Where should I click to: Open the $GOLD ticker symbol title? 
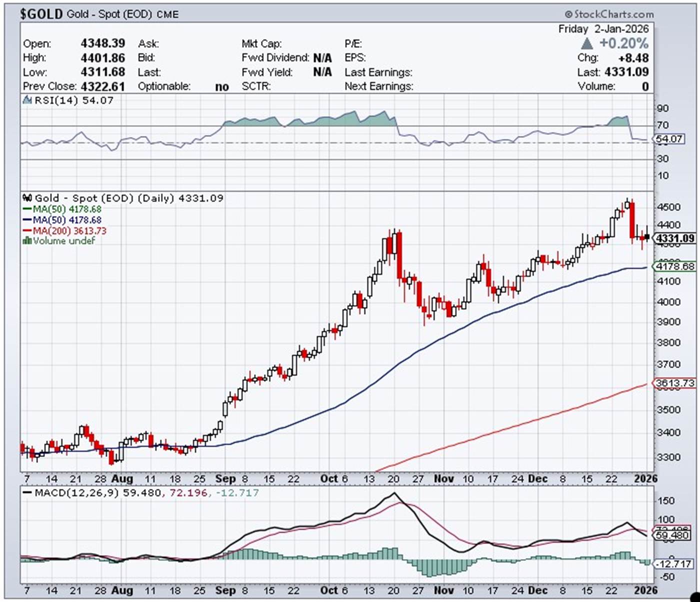coord(41,14)
